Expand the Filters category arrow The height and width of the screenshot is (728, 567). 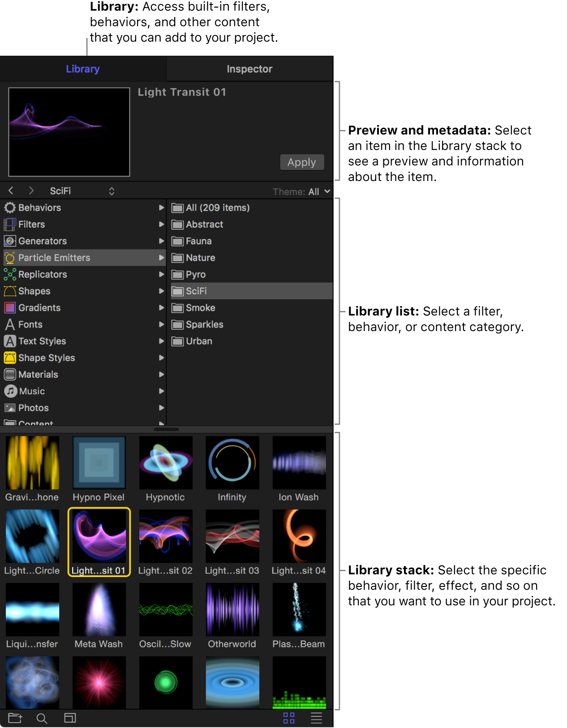pos(161,224)
